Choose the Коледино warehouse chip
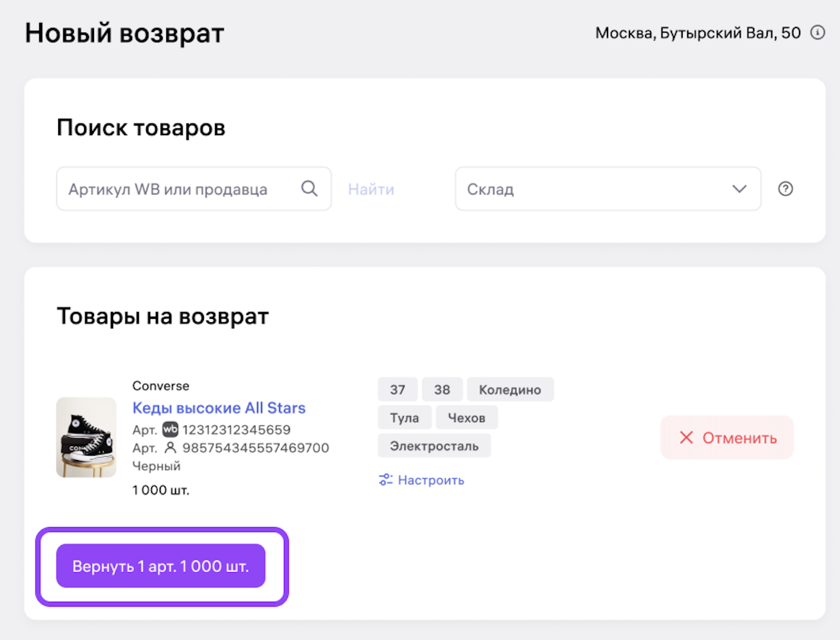The width and height of the screenshot is (840, 640). point(510,389)
